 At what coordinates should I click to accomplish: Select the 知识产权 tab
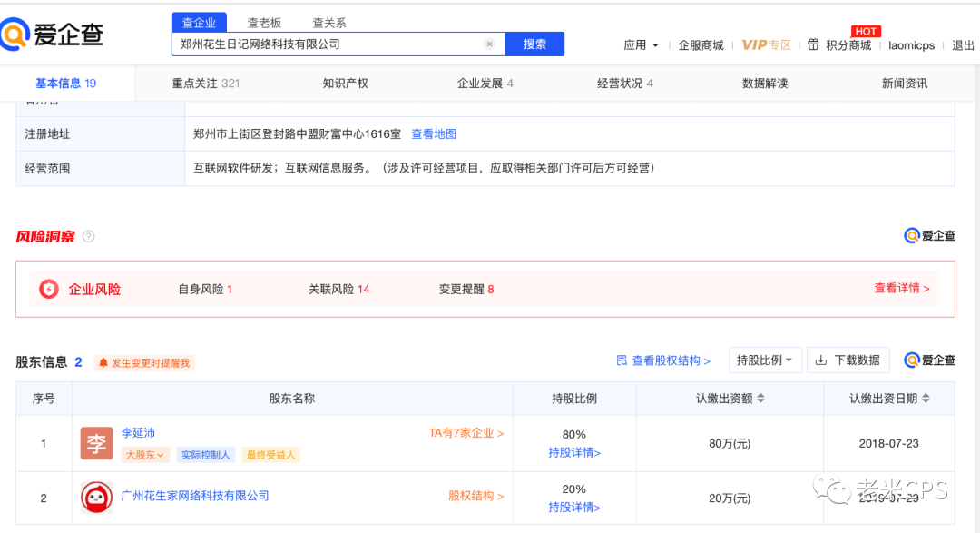coord(345,84)
